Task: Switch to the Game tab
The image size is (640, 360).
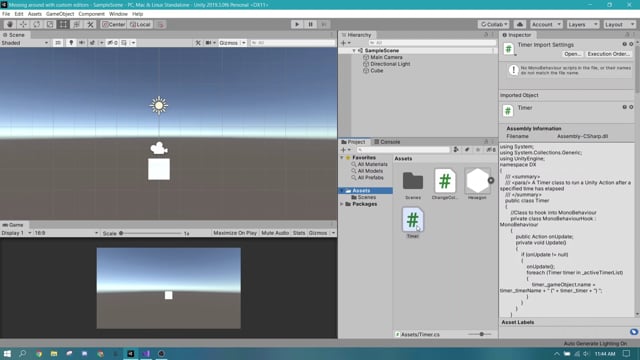Action: pyautogui.click(x=13, y=225)
